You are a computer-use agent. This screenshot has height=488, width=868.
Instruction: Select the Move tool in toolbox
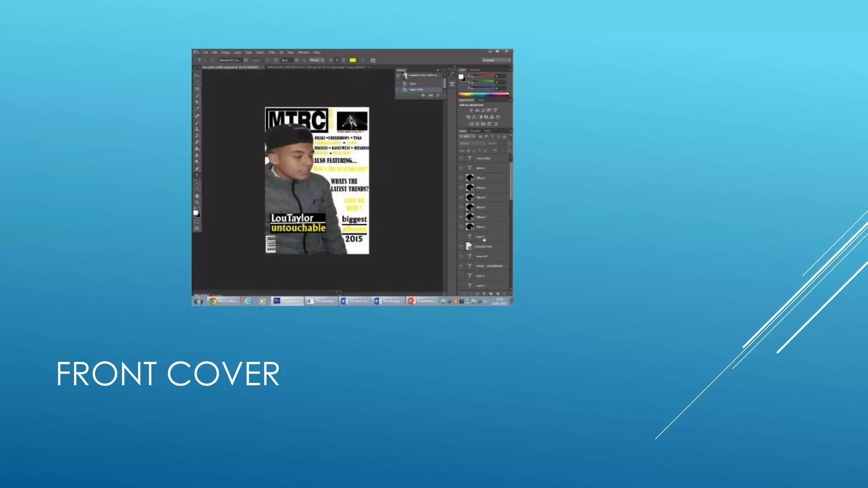pyautogui.click(x=197, y=75)
